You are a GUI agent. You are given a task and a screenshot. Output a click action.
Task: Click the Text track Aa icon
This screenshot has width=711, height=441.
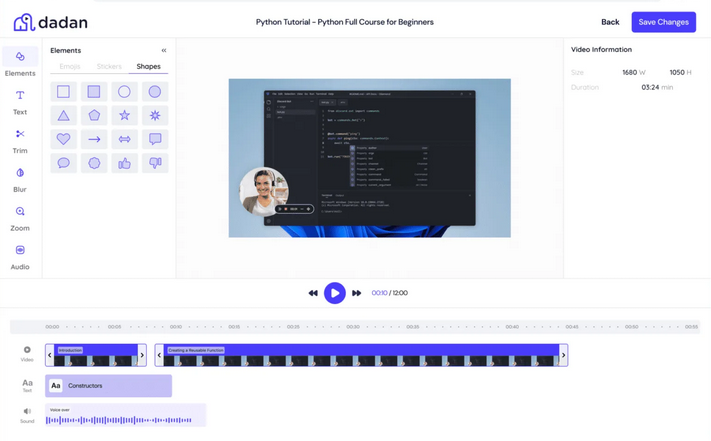[27, 383]
